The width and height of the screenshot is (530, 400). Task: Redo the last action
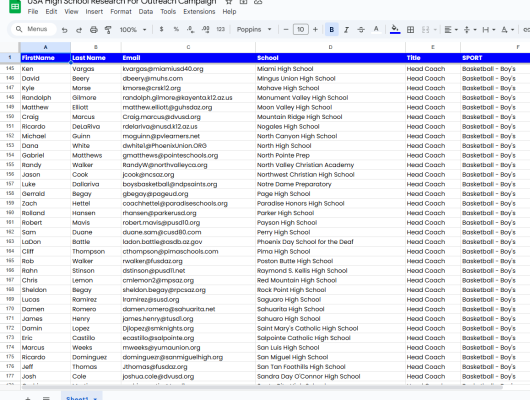coord(79,30)
